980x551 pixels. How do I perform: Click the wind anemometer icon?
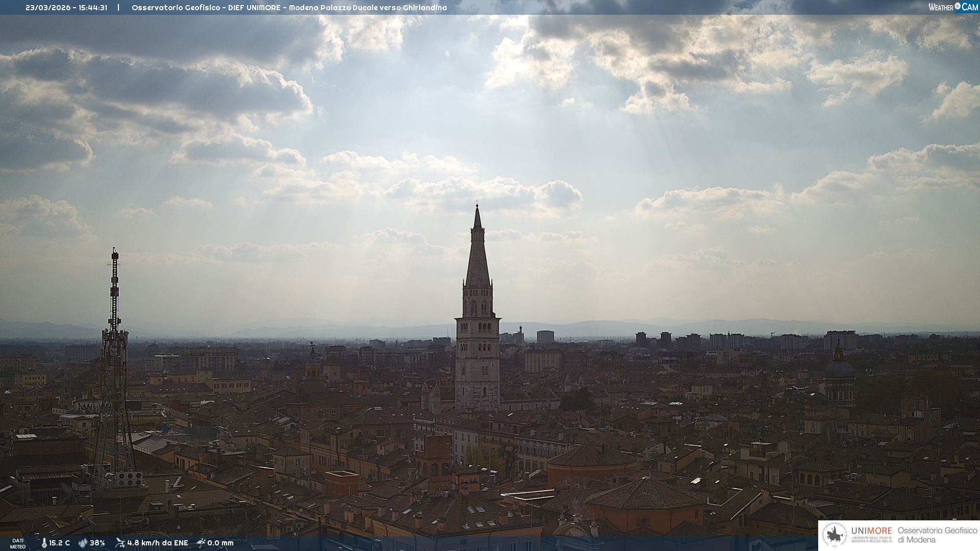[120, 543]
